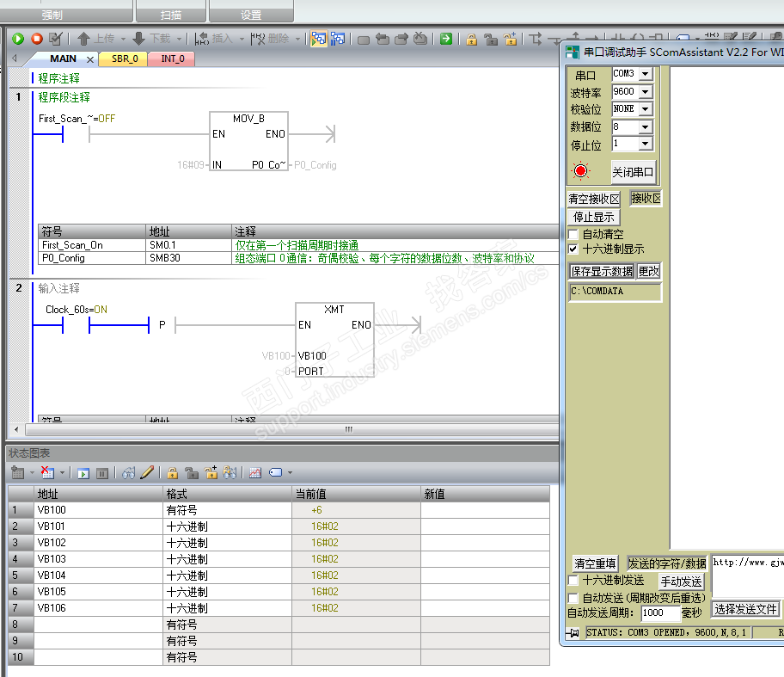The image size is (784, 677).
Task: Click the red STOP button in the toolbar
Action: 37,39
